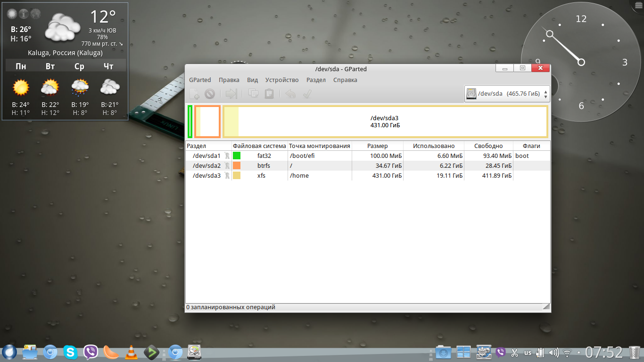This screenshot has height=362, width=644.
Task: Click the key icon in the /dev/sda3 row
Action: [227, 175]
